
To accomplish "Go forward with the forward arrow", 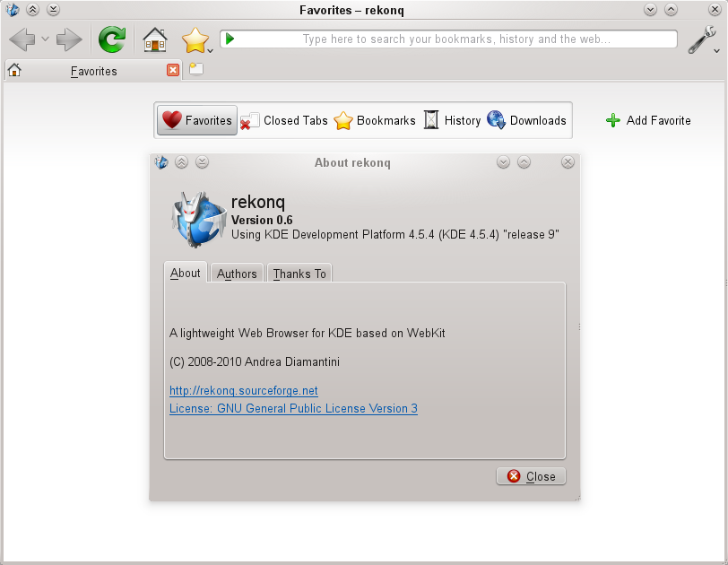I will click(x=69, y=39).
